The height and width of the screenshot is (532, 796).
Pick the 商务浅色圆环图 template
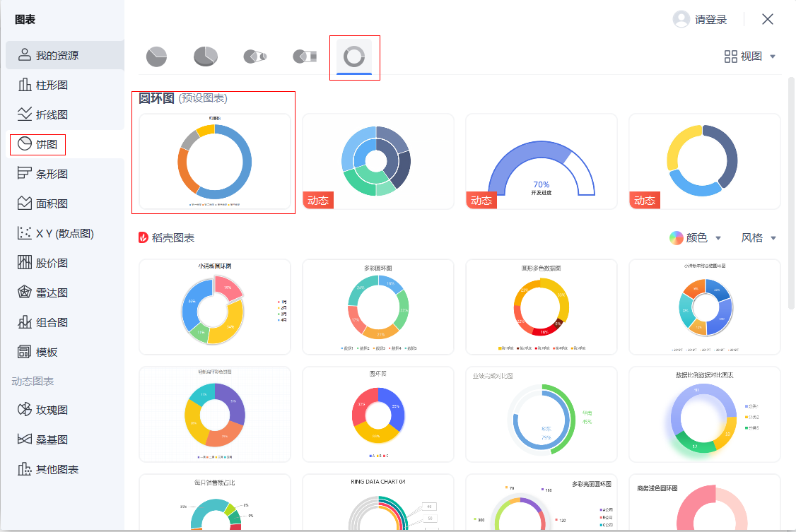click(705, 502)
